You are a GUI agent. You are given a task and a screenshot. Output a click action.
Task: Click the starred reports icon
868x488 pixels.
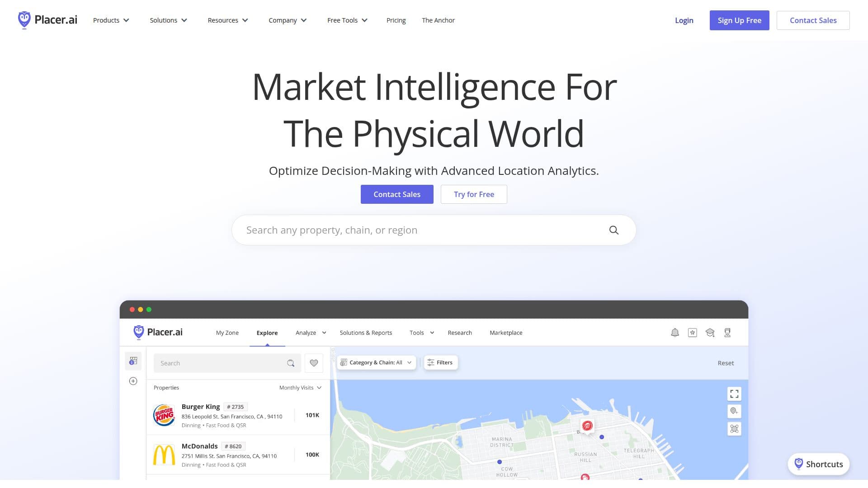tap(692, 333)
